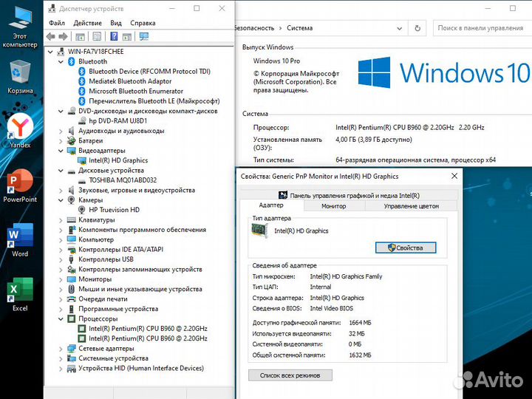The height and width of the screenshot is (399, 532).
Task: Click the Дисковые устройства category label
Action: tap(111, 170)
